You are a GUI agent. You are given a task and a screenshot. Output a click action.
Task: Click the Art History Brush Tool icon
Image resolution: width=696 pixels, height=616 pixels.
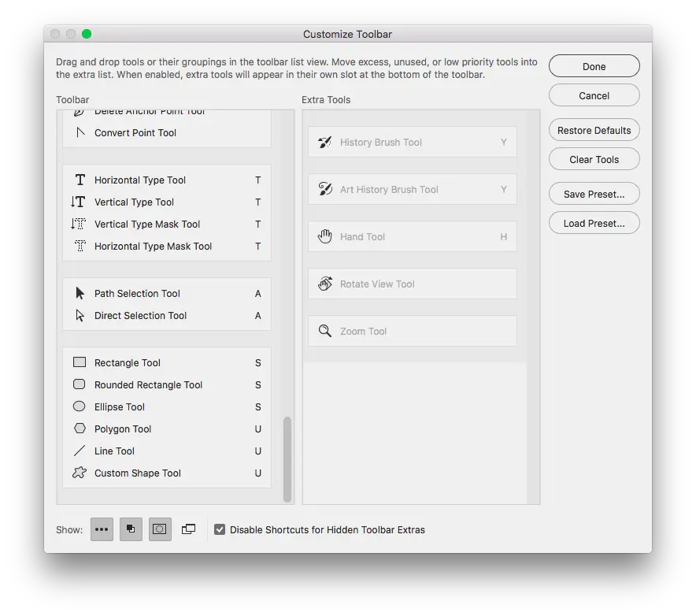(325, 189)
